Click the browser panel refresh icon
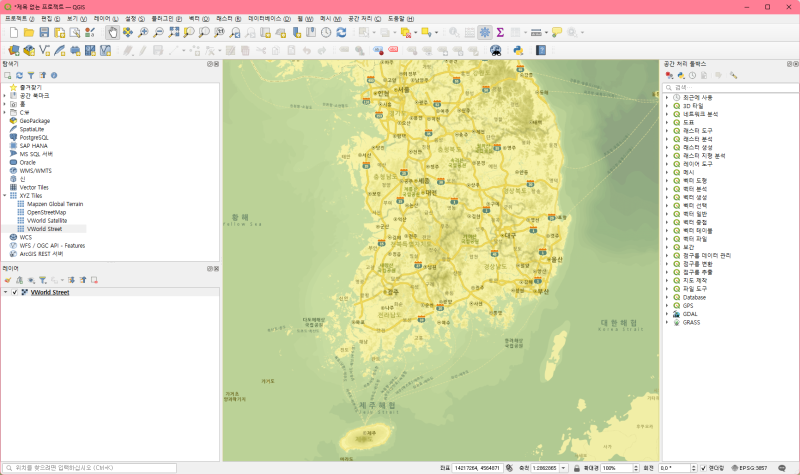 19,76
